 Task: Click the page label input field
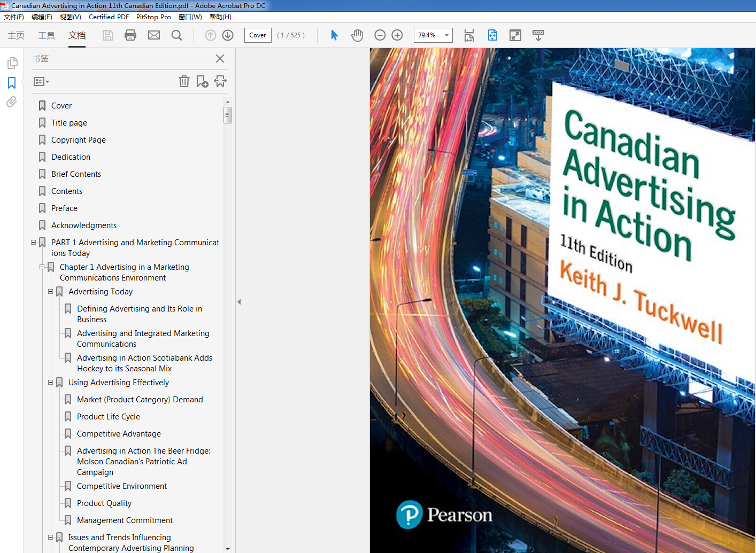258,35
